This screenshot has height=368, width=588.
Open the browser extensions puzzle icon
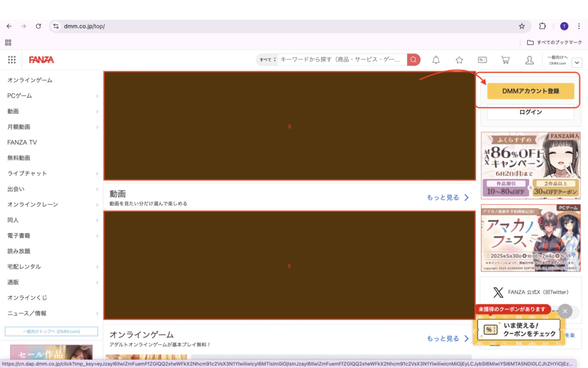click(542, 26)
